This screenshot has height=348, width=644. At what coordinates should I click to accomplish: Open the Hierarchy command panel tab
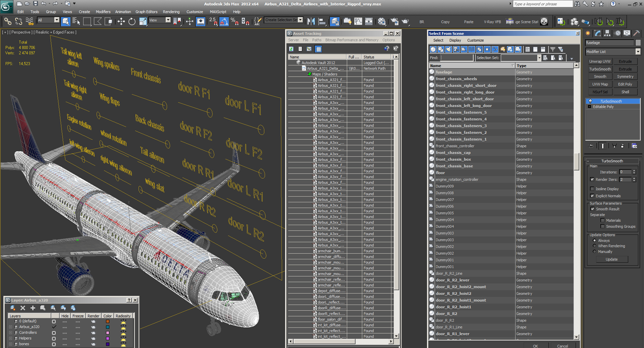pyautogui.click(x=607, y=33)
